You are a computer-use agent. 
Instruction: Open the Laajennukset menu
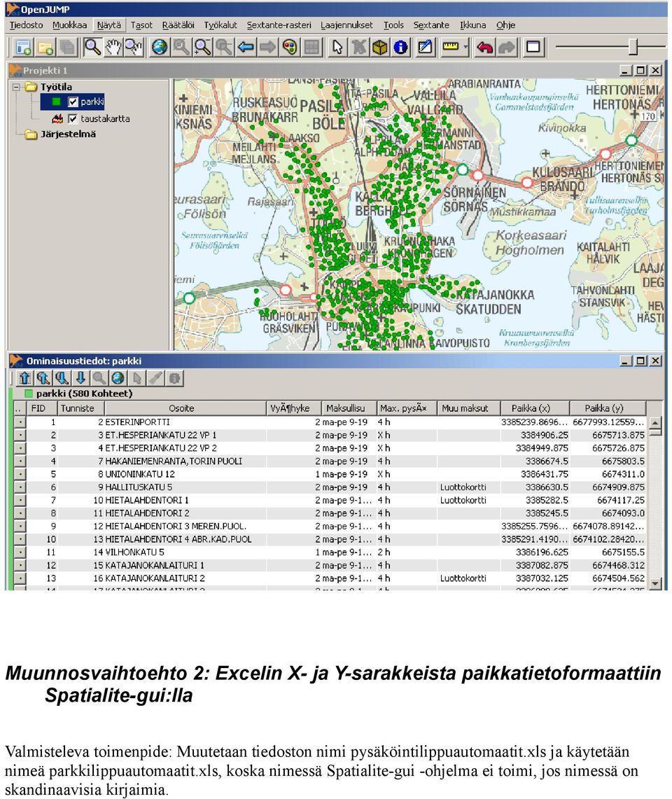click(346, 25)
